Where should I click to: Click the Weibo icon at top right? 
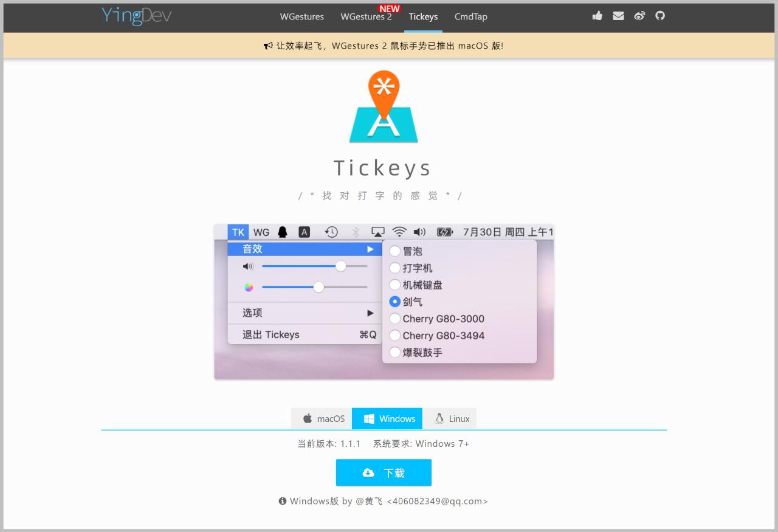tap(639, 16)
